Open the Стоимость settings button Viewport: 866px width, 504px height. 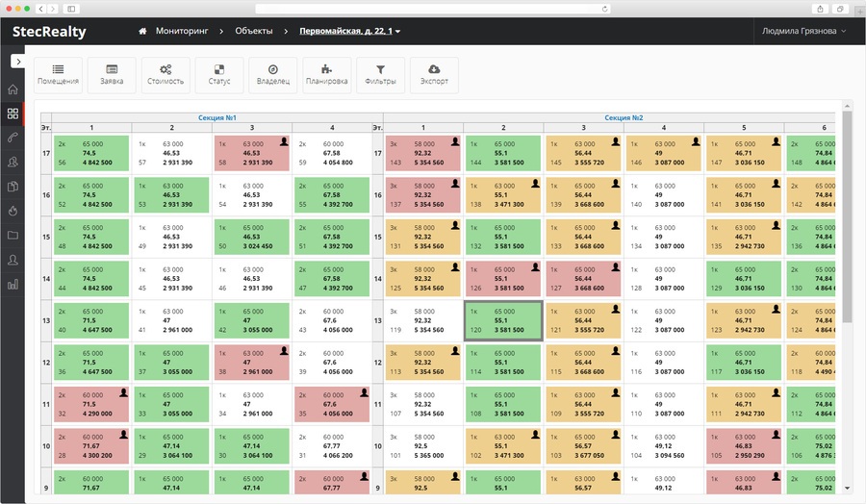(x=166, y=75)
